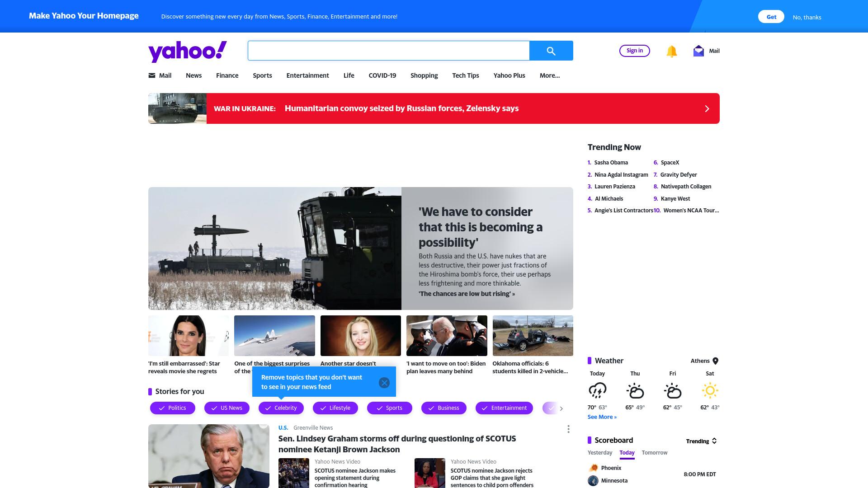868x488 pixels.
Task: Open Finance in the navigation bar
Action: (227, 75)
